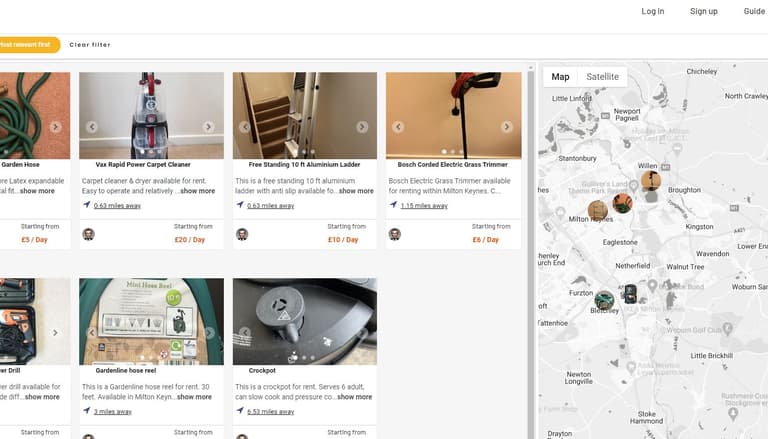Click the map marker on the Bletchley label
Screen dimensions: 768x439
[604, 300]
